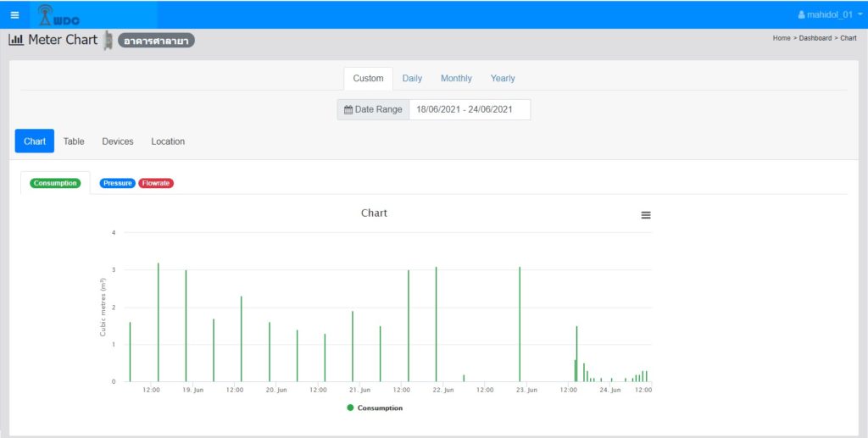The image size is (868, 438).
Task: Select the Monthly period tab
Action: 456,78
